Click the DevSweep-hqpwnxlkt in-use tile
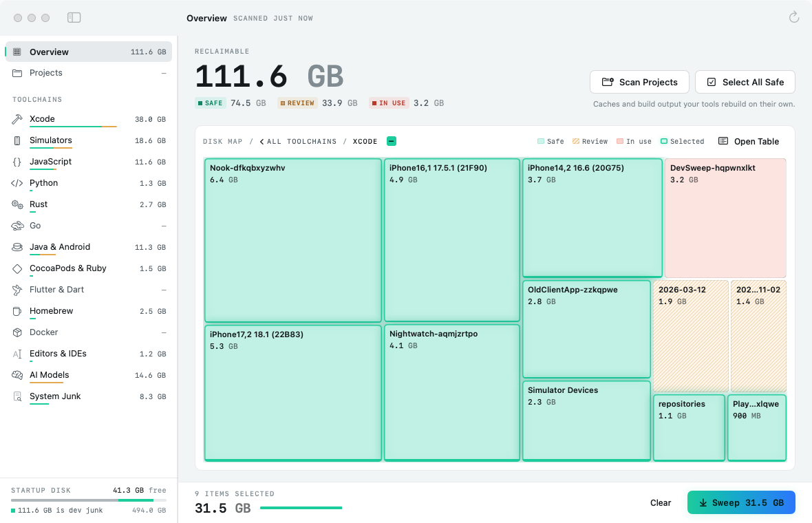 (725, 218)
